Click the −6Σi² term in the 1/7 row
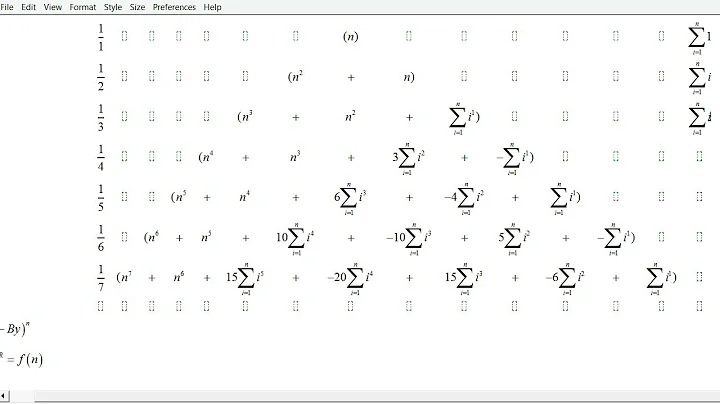This screenshot has height=404, width=720. click(565, 279)
